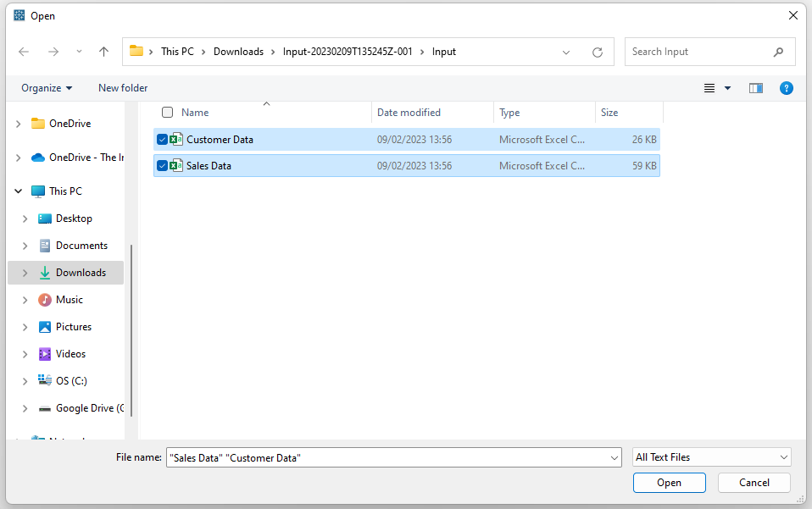The image size is (812, 509).
Task: Uncheck the Customer Data checkbox
Action: tap(162, 140)
